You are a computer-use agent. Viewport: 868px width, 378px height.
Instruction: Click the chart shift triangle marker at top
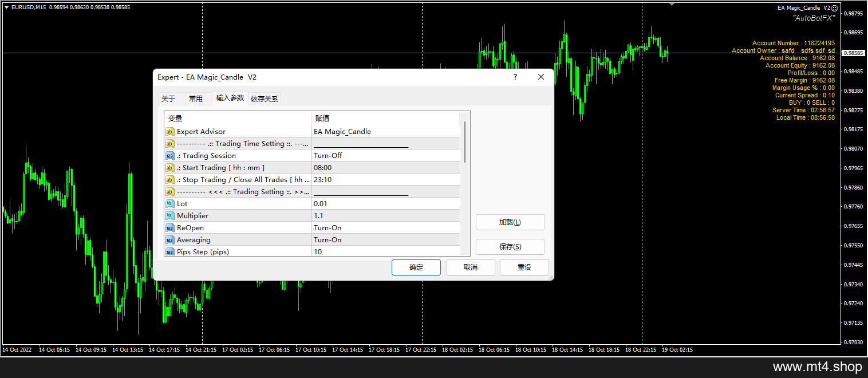pyautogui.click(x=672, y=5)
